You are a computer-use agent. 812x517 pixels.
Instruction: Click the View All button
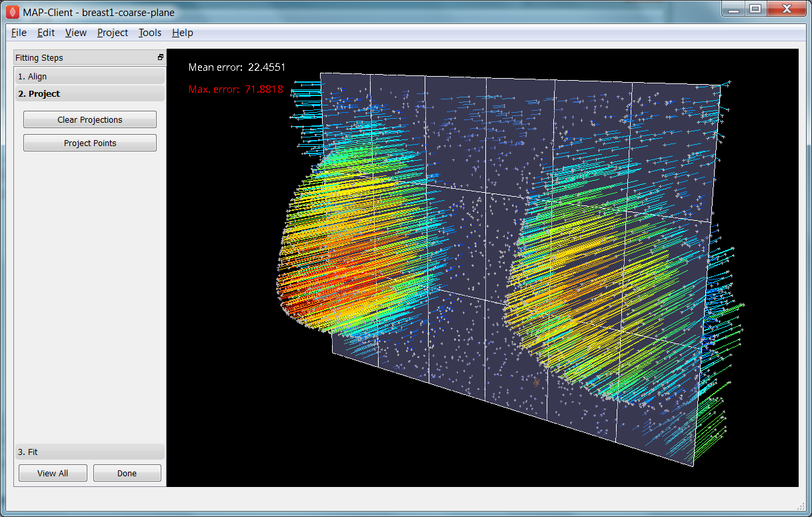(x=53, y=474)
